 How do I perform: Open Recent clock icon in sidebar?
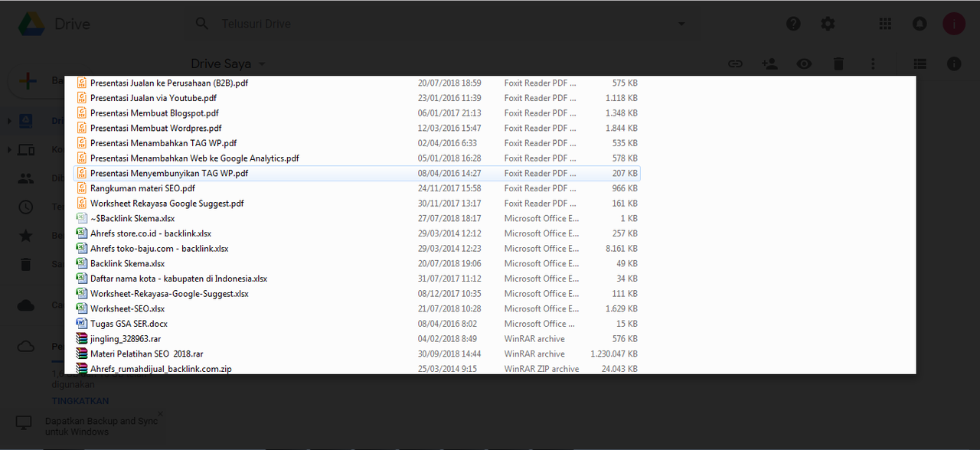coord(26,207)
